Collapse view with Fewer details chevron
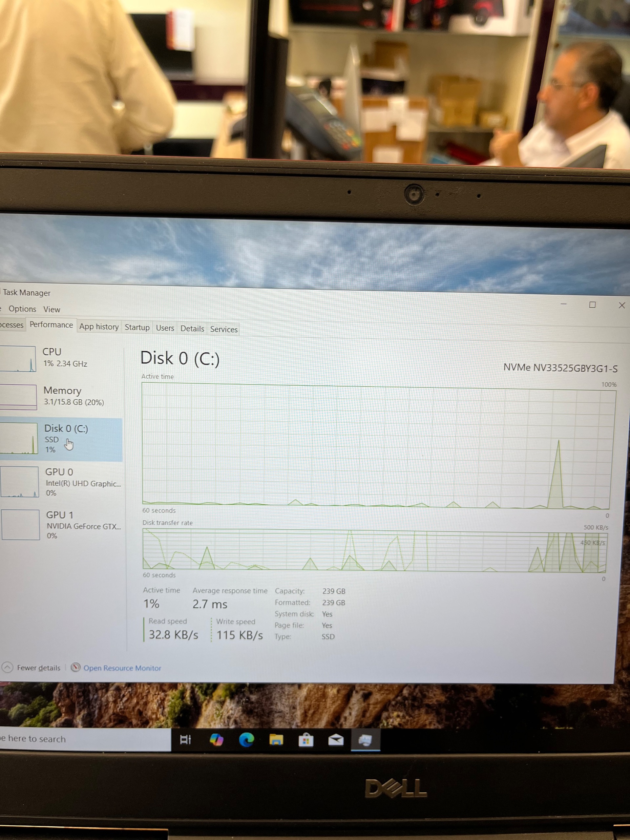The height and width of the screenshot is (840, 630). click(8, 667)
